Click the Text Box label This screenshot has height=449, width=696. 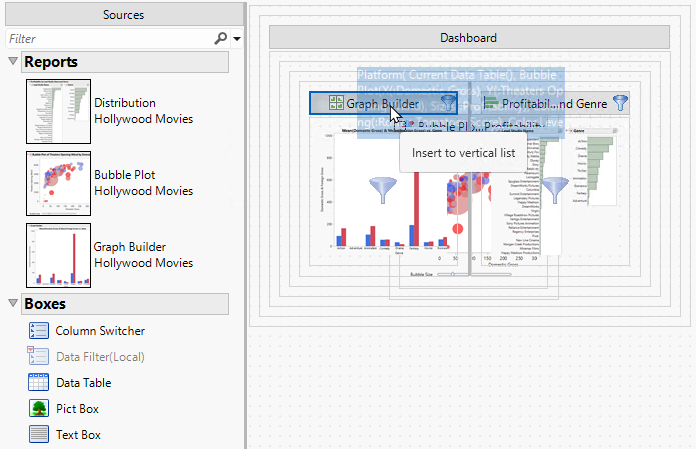coord(78,435)
